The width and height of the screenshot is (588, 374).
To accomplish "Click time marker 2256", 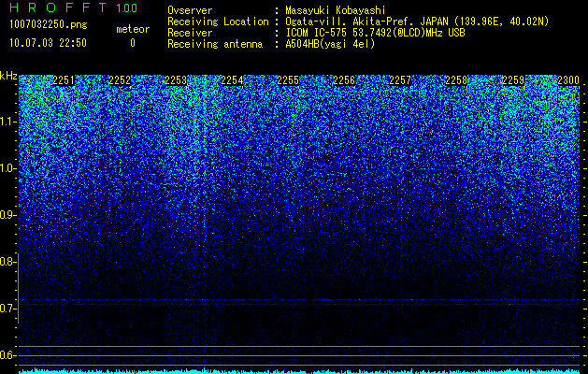I will [344, 80].
